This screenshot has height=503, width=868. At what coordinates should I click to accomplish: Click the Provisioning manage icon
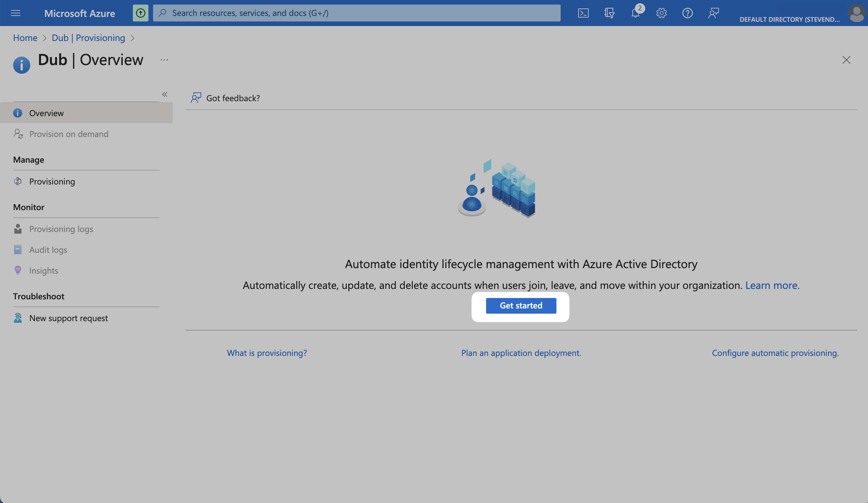pos(18,182)
